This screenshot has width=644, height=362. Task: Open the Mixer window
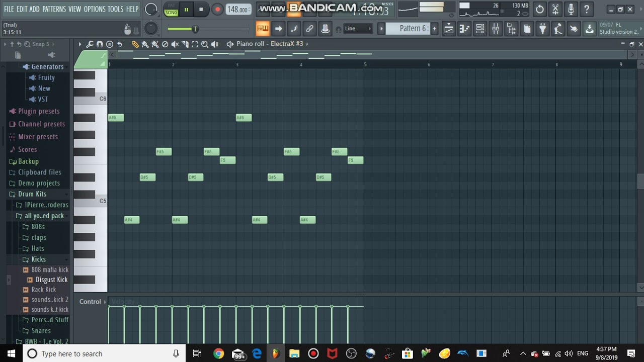[496, 29]
